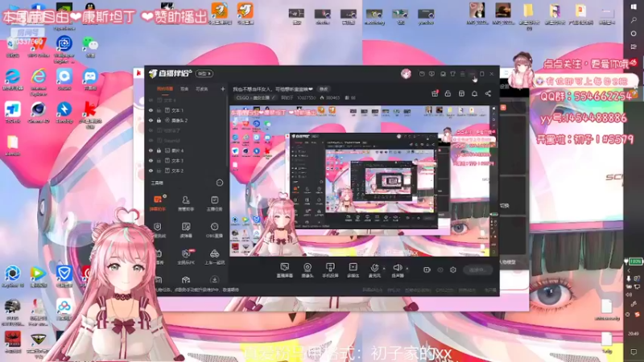The height and width of the screenshot is (362, 644).
Task: Toggle lock on 文本 2 source
Action: pyautogui.click(x=159, y=171)
